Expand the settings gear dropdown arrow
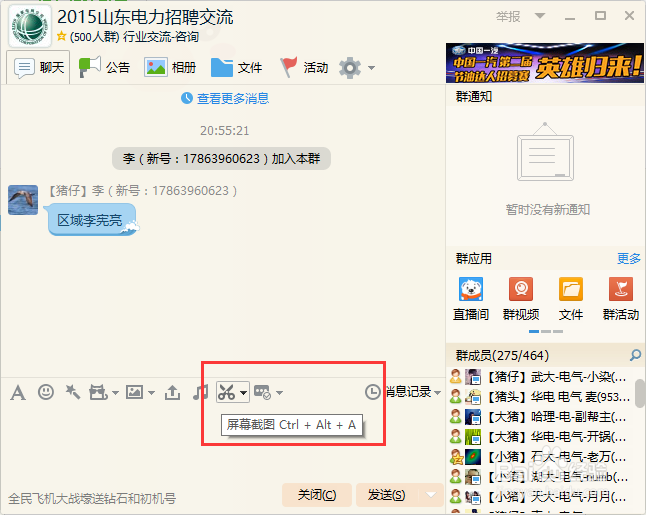 click(371, 68)
